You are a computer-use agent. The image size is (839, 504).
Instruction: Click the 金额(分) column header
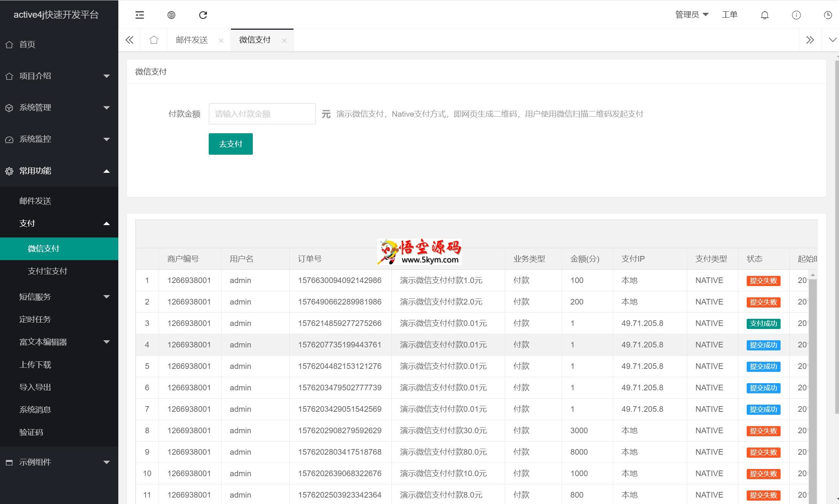click(x=585, y=259)
